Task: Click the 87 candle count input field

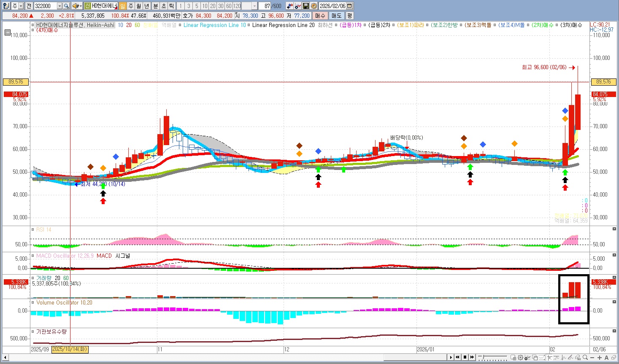Action: pyautogui.click(x=265, y=6)
